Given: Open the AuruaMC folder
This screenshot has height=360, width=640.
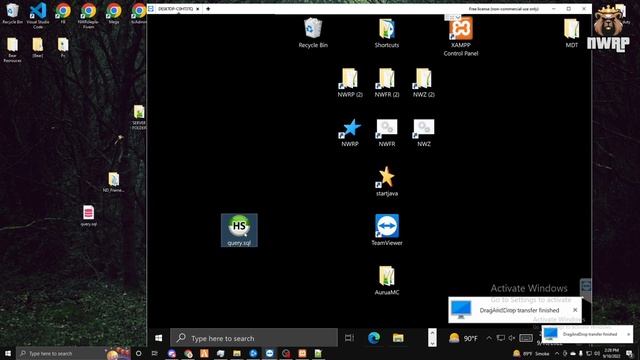Looking at the screenshot, I should tap(387, 281).
